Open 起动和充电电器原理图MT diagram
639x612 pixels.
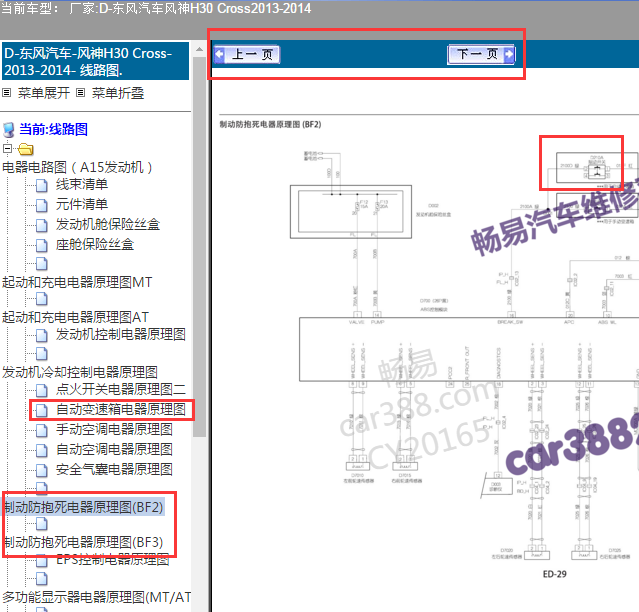coord(77,282)
